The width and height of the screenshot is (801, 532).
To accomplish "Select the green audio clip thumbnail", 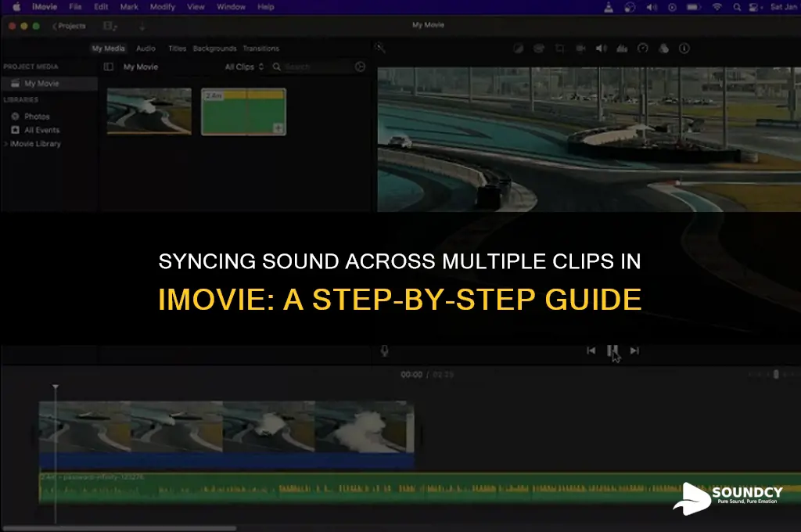I will (x=244, y=111).
